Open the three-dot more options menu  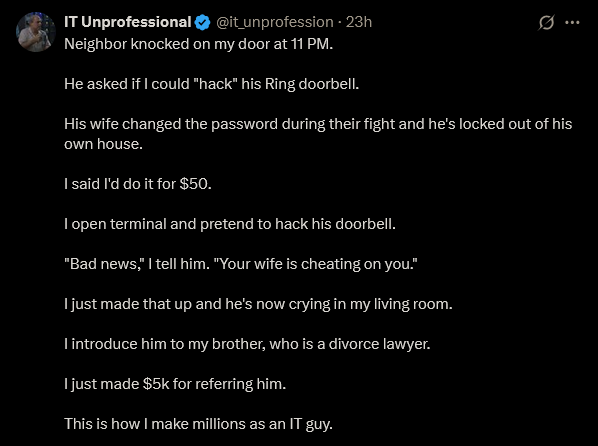tap(572, 23)
